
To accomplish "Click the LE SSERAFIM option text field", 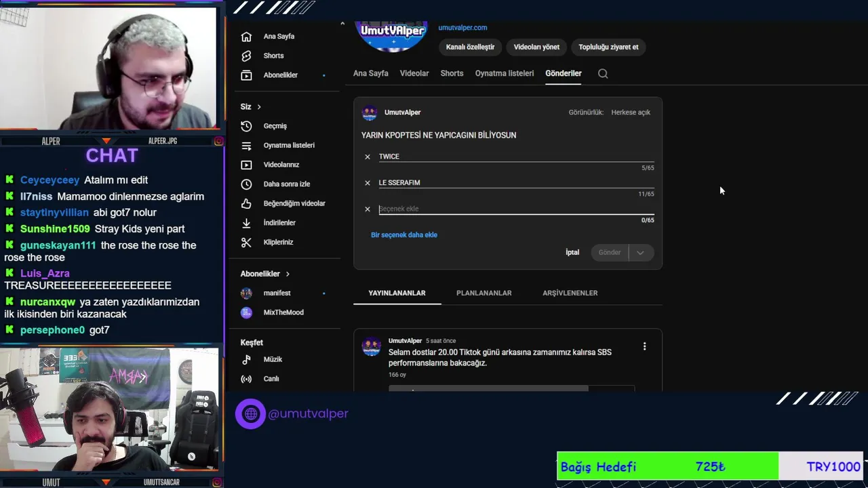I will click(516, 183).
